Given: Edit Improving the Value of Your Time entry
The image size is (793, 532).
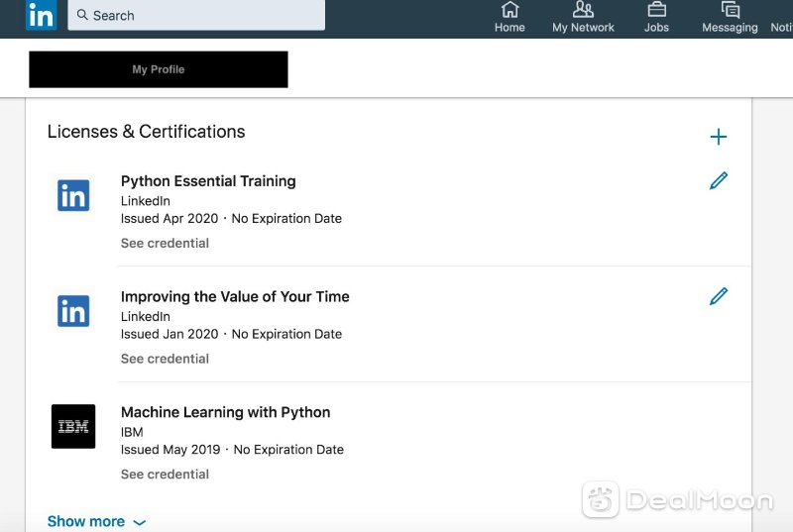Looking at the screenshot, I should click(x=718, y=296).
